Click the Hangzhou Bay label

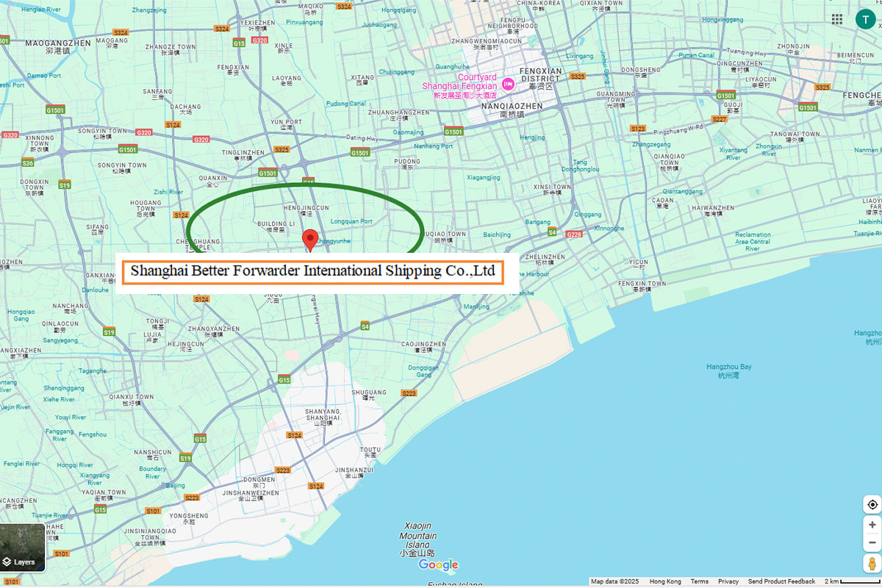click(x=728, y=371)
